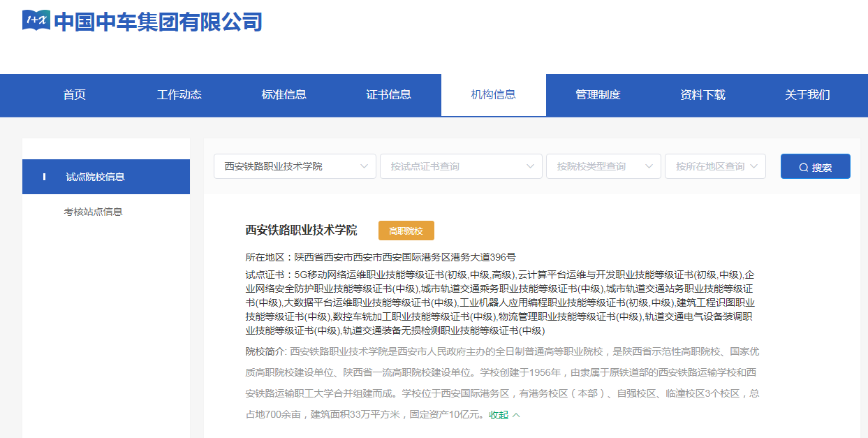Click the school name heading 西安铁路职业技术学院
The width and height of the screenshot is (868, 438).
click(302, 231)
